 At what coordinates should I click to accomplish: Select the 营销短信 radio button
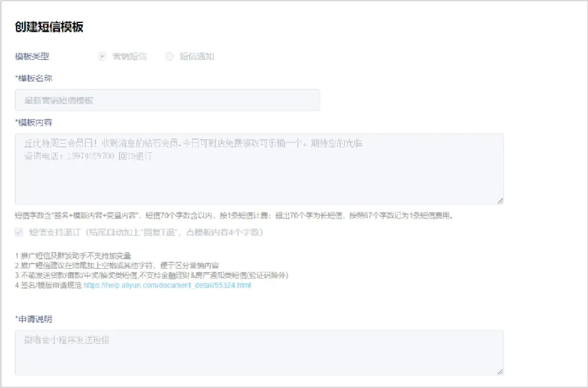click(x=102, y=57)
